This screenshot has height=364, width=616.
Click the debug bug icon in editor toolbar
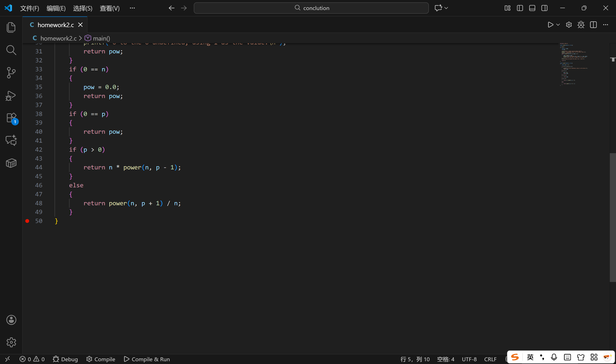click(x=581, y=25)
